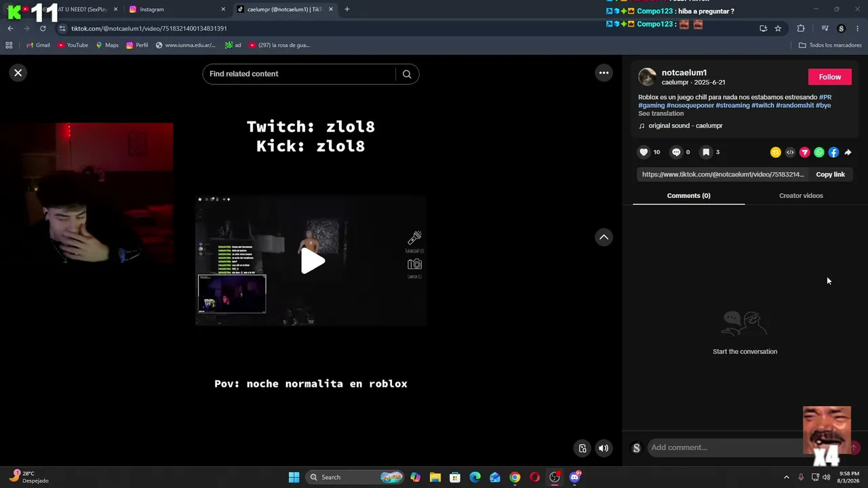Mute the video with speaker icon
This screenshot has height=488, width=868.
(x=604, y=448)
